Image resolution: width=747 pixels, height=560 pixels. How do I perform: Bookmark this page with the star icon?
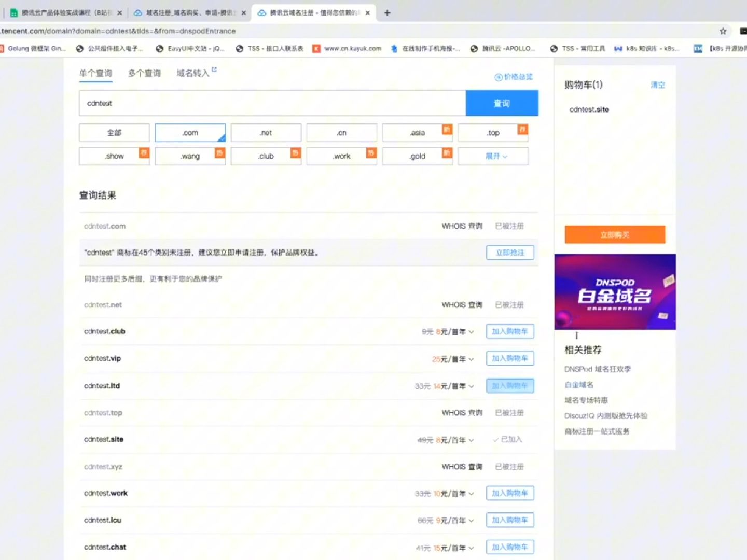coord(723,31)
